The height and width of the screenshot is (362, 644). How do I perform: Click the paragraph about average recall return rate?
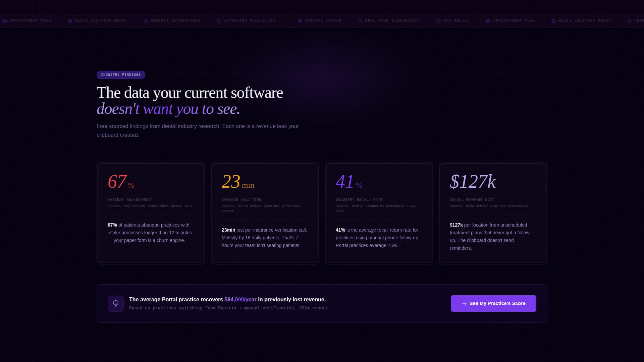378,238
